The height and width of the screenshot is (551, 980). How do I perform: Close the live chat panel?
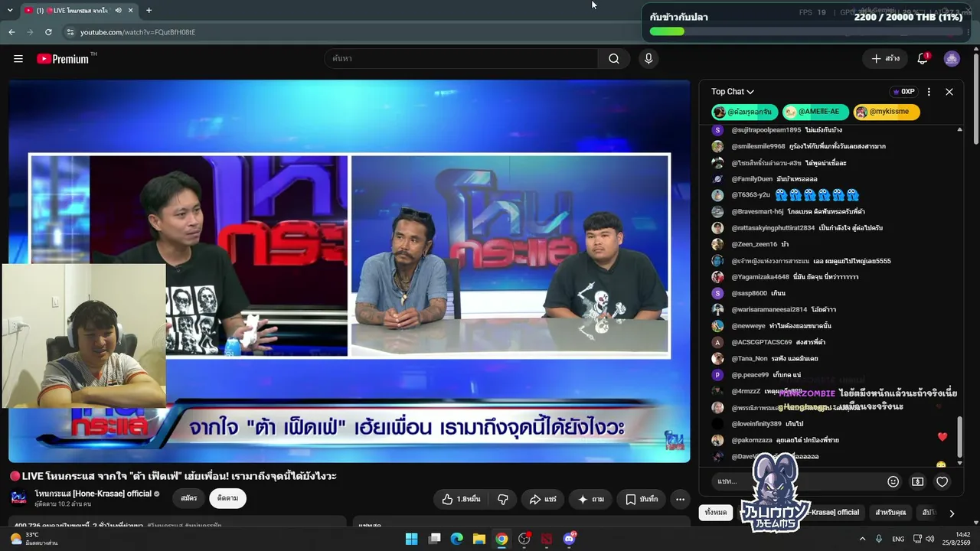949,92
